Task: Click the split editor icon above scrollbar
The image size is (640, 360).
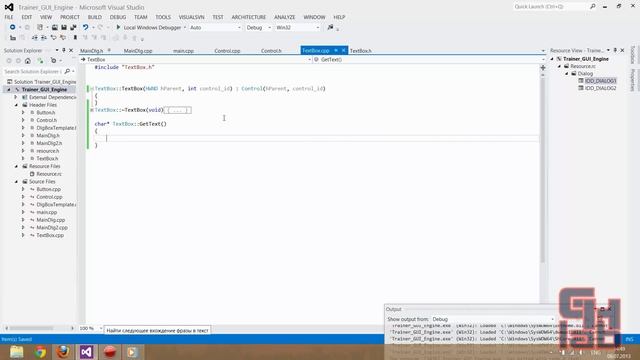Action: 543,67
